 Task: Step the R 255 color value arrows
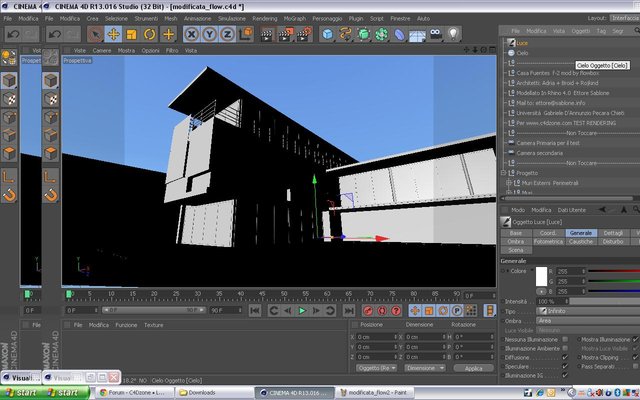pos(584,271)
